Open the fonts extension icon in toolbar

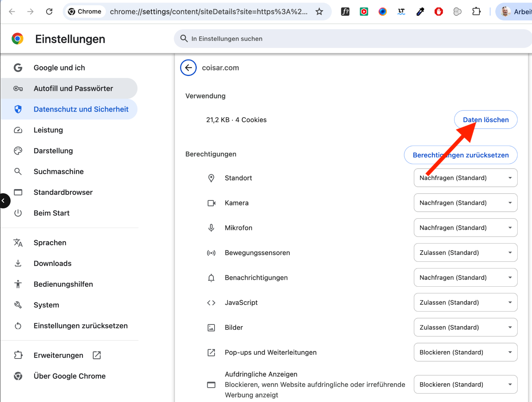345,12
